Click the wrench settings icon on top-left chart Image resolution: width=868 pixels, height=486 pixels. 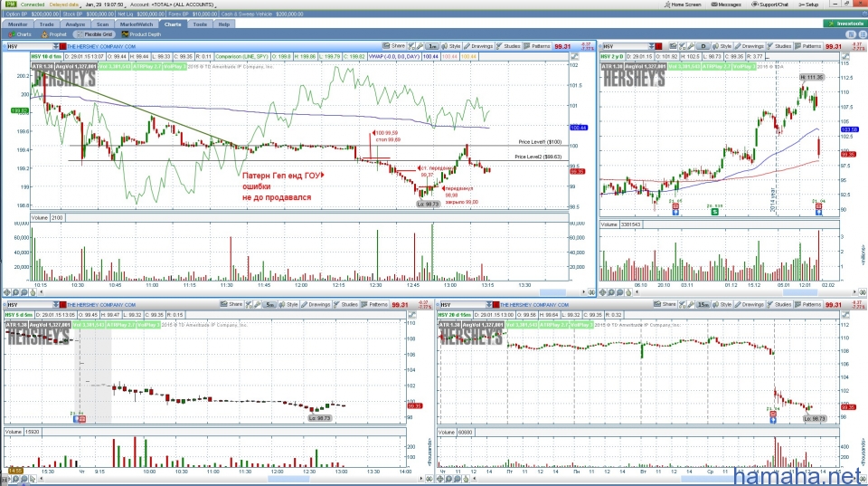(x=419, y=46)
